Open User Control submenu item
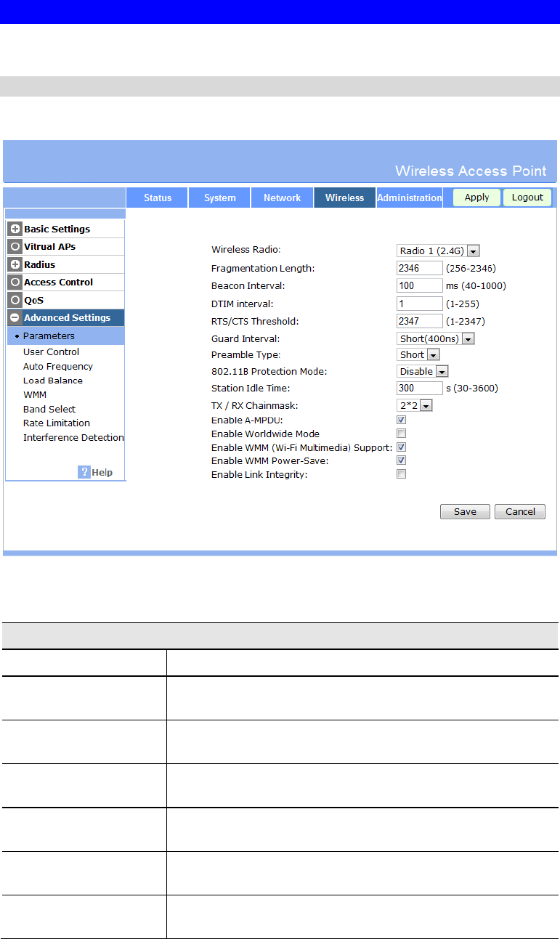560x939 pixels. coord(51,351)
